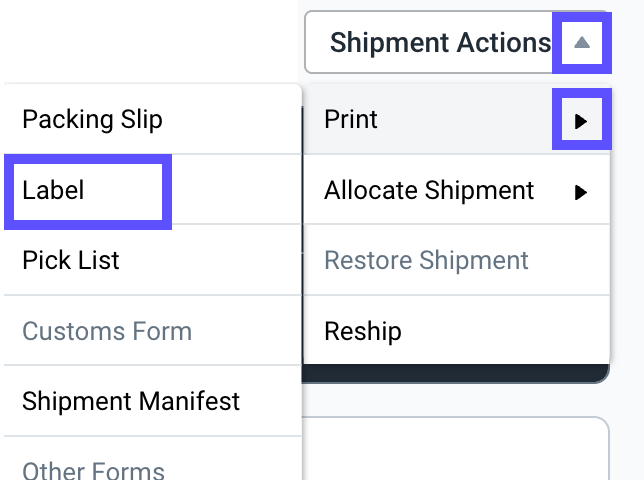Screen dimensions: 644x480
Task: Select Label in the Print submenu
Action: (x=54, y=190)
